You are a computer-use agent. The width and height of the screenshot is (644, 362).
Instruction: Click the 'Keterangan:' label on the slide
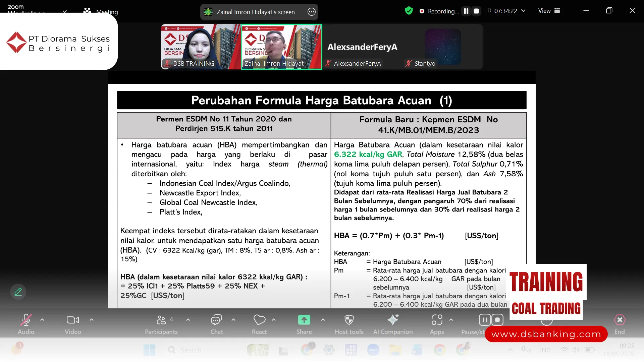[352, 253]
